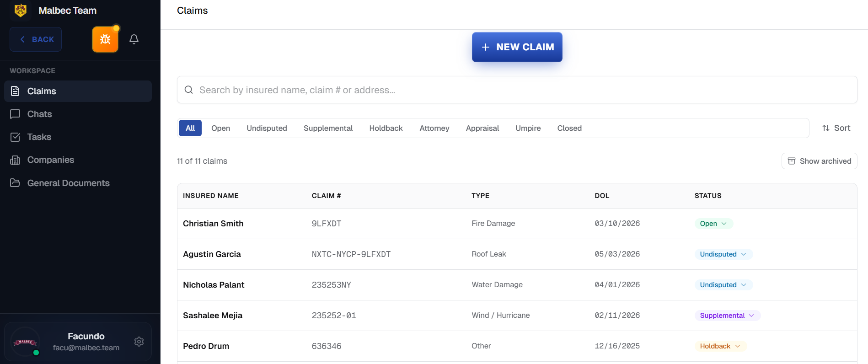
Task: Open Christian Smith's Open status dropdown
Action: point(713,224)
